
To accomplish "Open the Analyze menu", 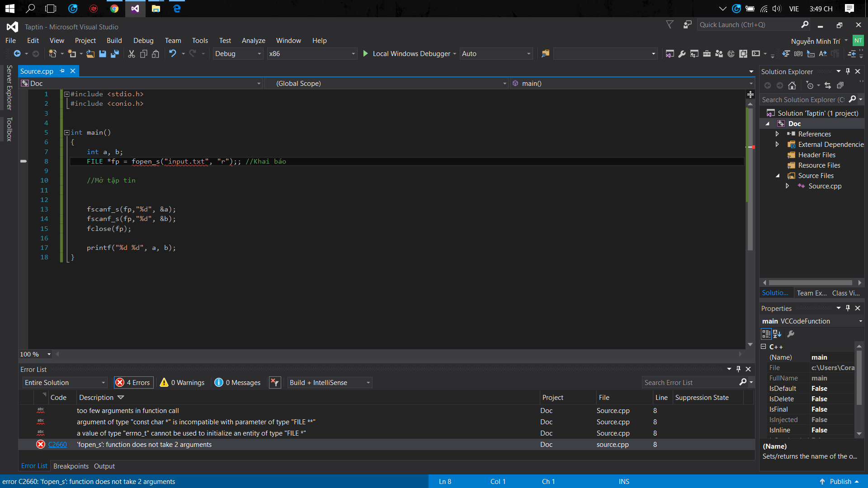I will pos(253,41).
